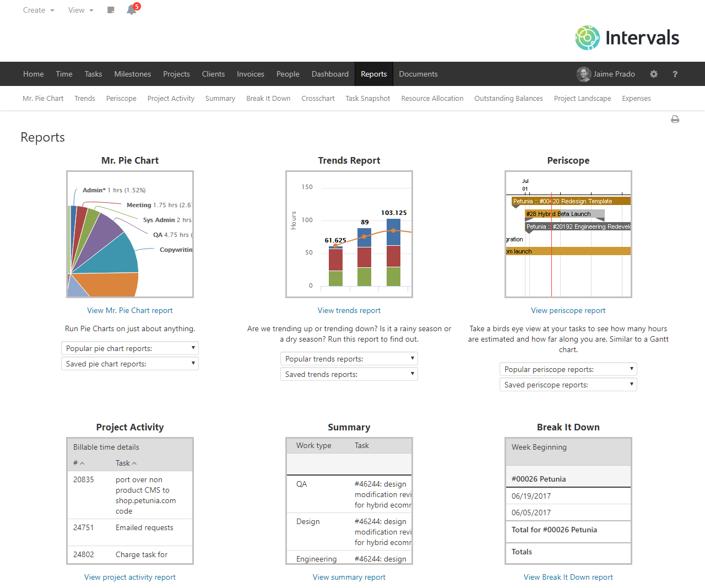Screen dimensions: 705x588
Task: Open the settings gear icon
Action: click(654, 74)
